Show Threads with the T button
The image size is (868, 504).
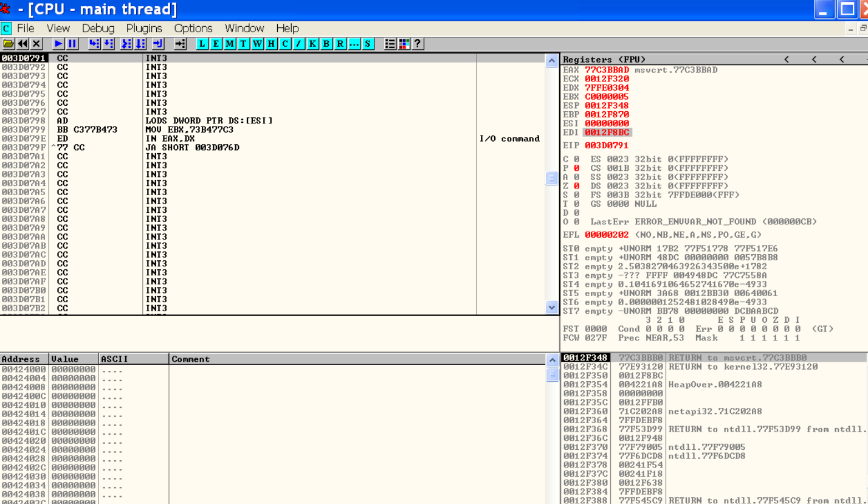point(243,44)
